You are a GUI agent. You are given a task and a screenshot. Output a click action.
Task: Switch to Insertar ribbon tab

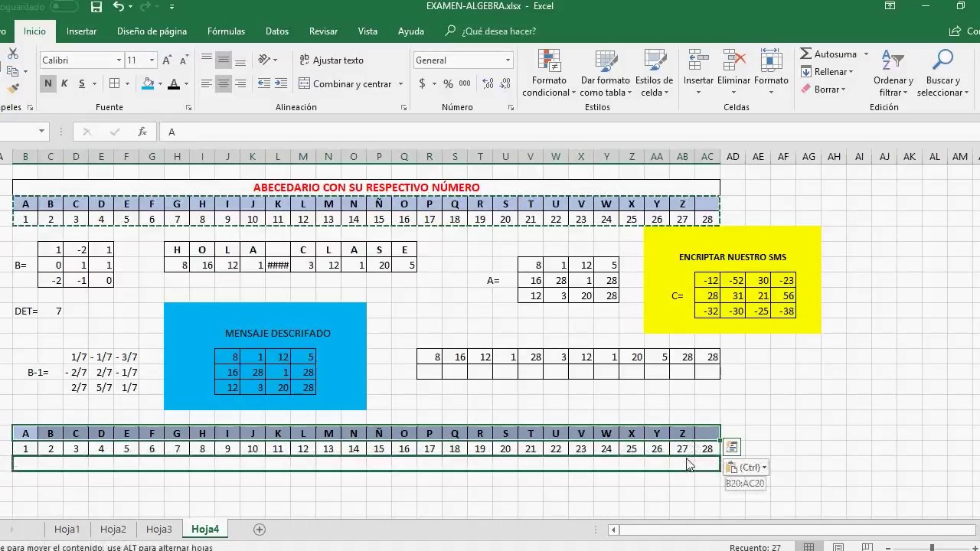click(x=81, y=31)
